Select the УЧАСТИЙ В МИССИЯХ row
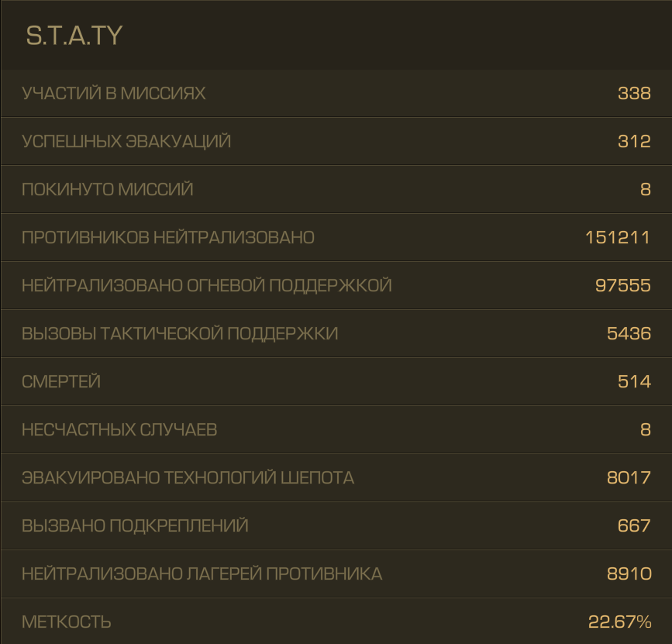 [336, 94]
